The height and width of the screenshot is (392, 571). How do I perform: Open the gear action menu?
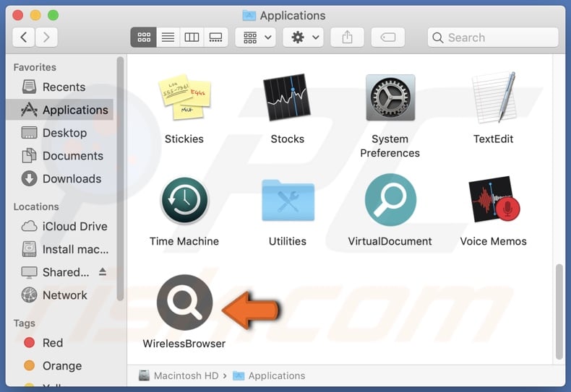coord(304,37)
